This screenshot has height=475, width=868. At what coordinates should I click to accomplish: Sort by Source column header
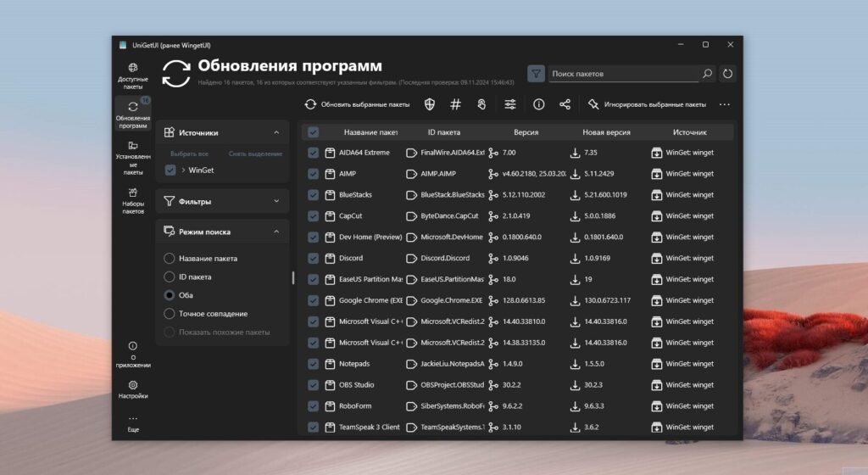(x=690, y=132)
